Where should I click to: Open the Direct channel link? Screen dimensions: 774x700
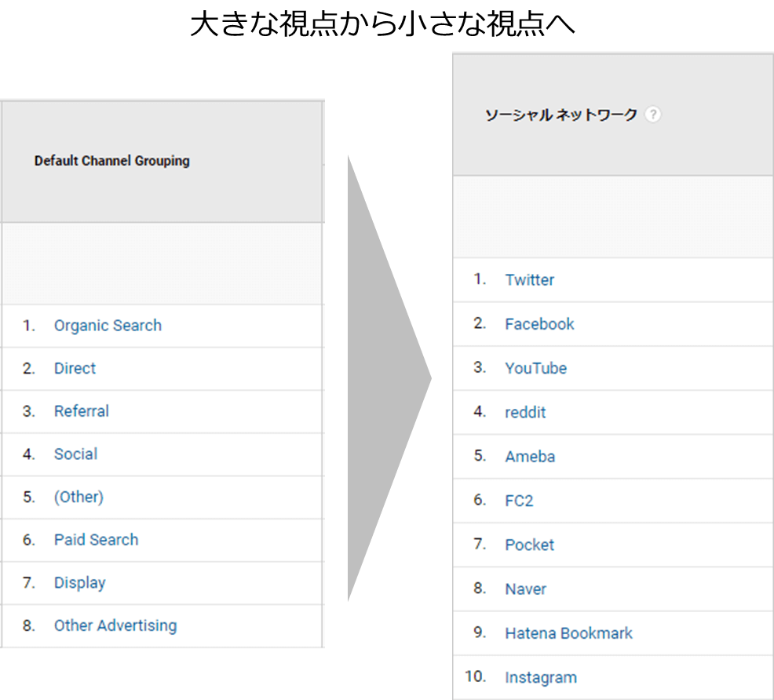[75, 369]
